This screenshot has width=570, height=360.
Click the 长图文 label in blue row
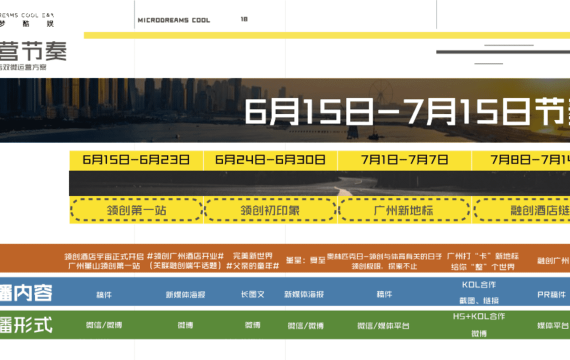(x=253, y=294)
